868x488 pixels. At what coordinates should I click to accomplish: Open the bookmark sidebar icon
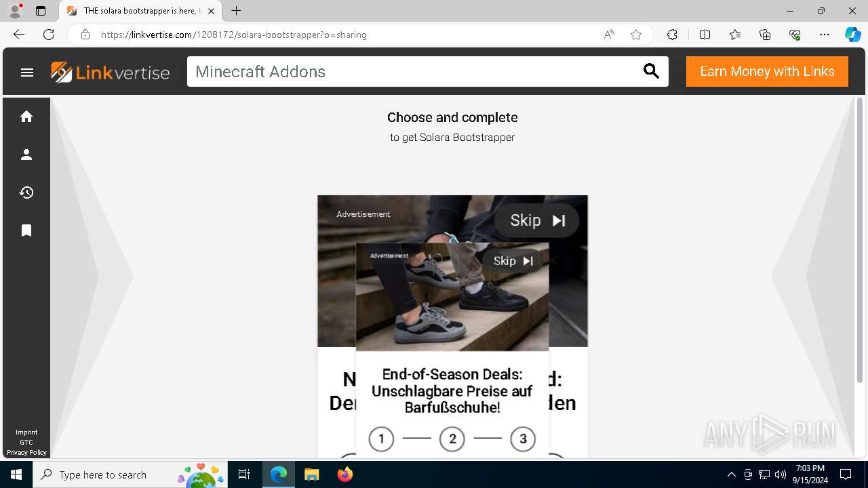point(26,230)
